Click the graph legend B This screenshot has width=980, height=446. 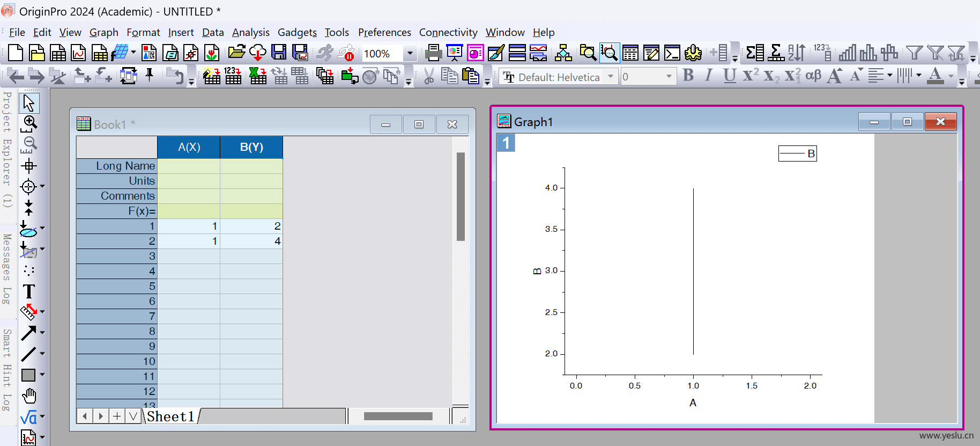click(798, 153)
